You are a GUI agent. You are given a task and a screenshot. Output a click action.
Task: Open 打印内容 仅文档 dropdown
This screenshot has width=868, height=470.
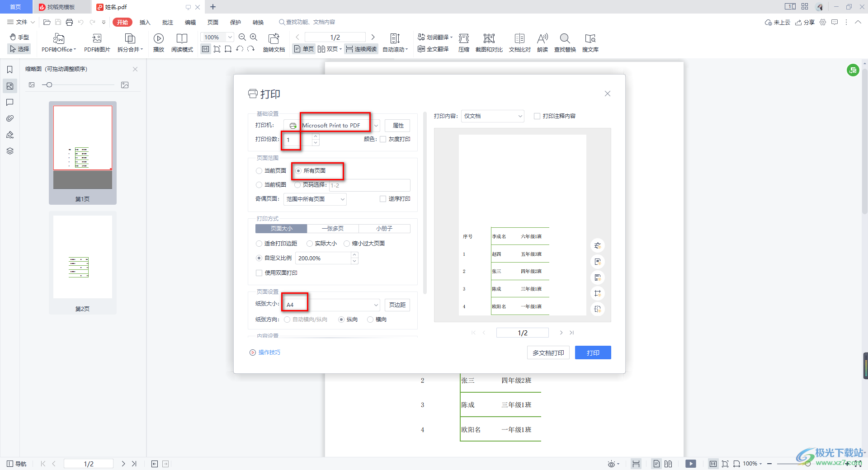click(x=493, y=116)
